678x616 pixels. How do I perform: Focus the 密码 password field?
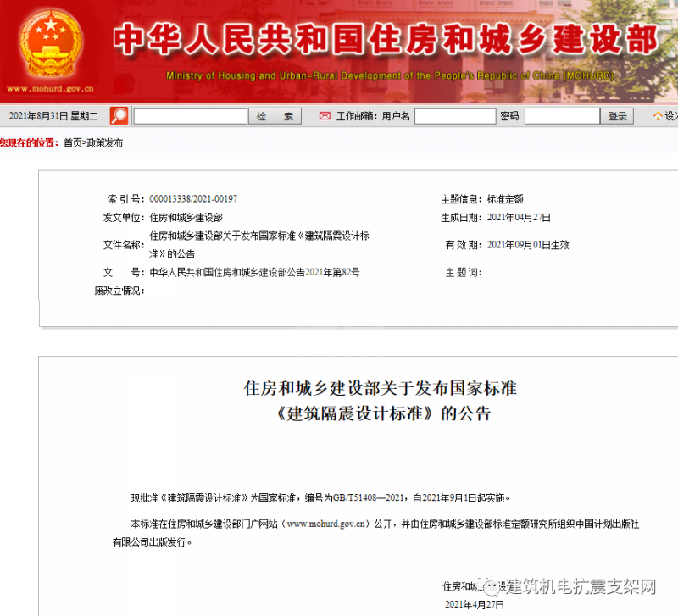pyautogui.click(x=562, y=116)
